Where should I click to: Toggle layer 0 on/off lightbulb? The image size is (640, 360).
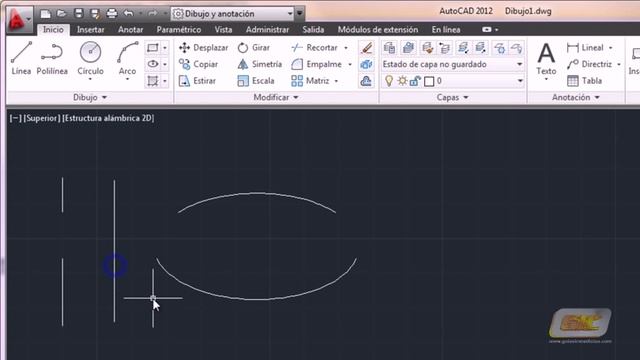coord(389,81)
